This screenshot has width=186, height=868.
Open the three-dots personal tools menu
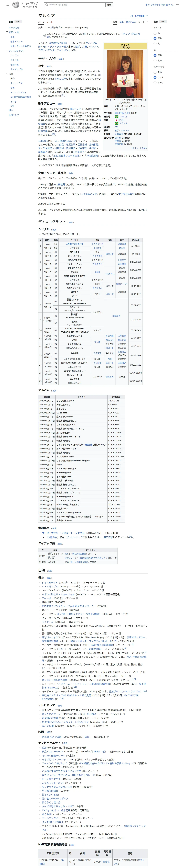pos(178,5)
